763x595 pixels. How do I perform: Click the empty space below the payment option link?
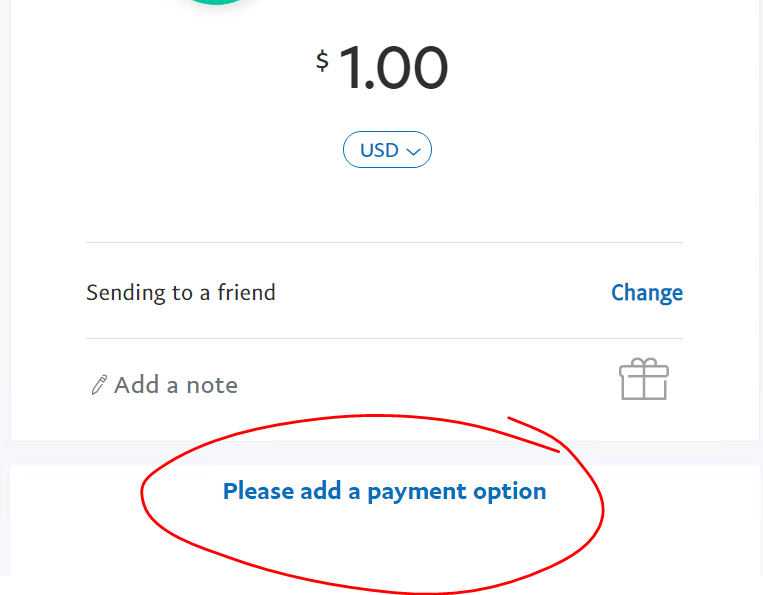click(x=384, y=545)
